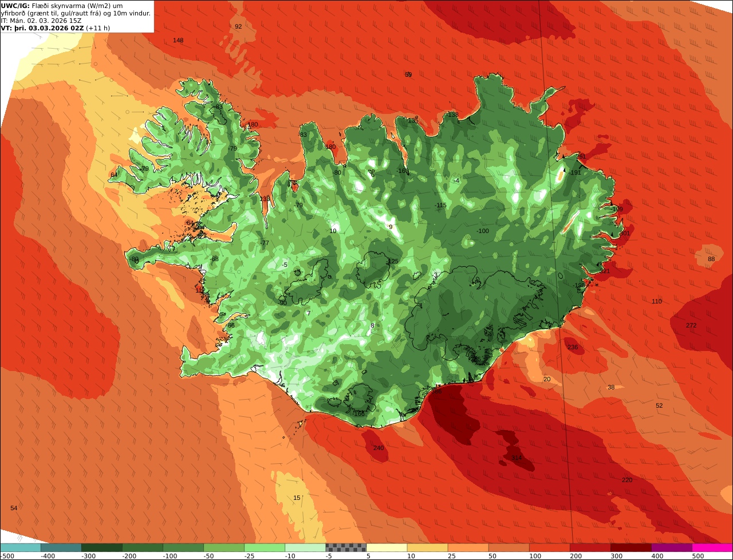Click the dark green swatch between -400 and -300
733x560 pixels.
[102, 547]
